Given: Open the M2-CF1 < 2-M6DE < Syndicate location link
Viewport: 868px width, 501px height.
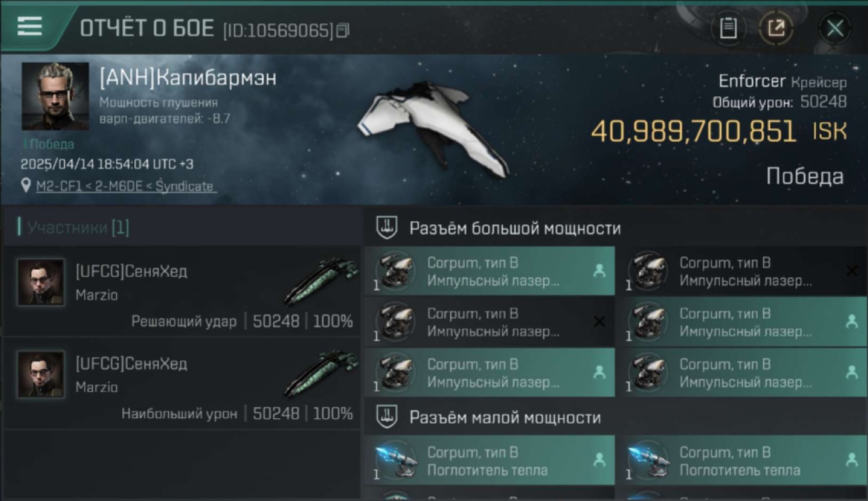Looking at the screenshot, I should point(126,186).
